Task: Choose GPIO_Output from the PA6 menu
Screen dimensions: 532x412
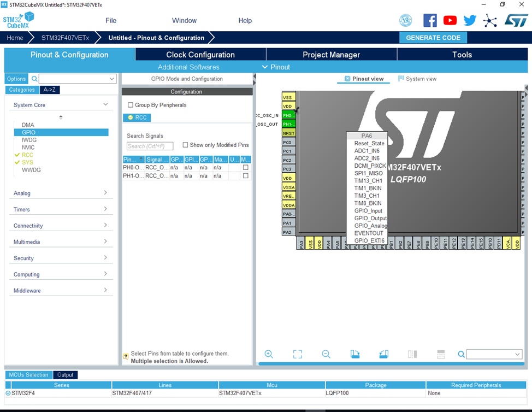Action: [x=370, y=218]
